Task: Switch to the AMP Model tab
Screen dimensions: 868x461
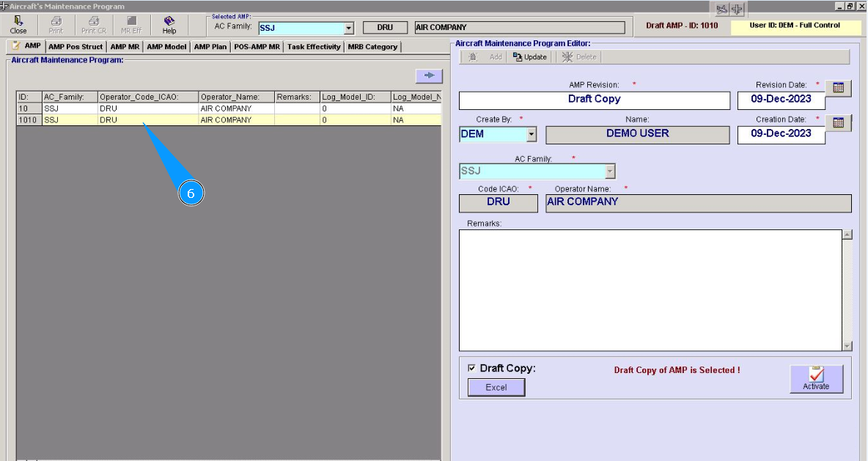Action: click(x=166, y=46)
